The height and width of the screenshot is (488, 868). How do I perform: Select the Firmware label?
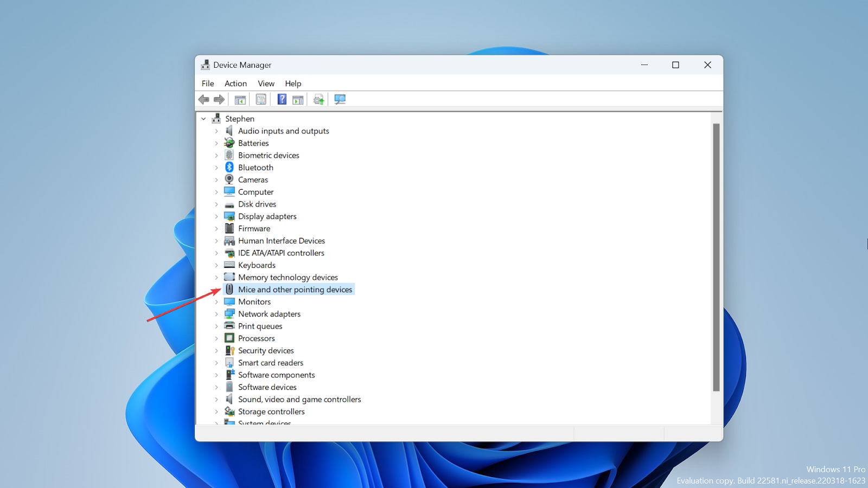point(254,228)
